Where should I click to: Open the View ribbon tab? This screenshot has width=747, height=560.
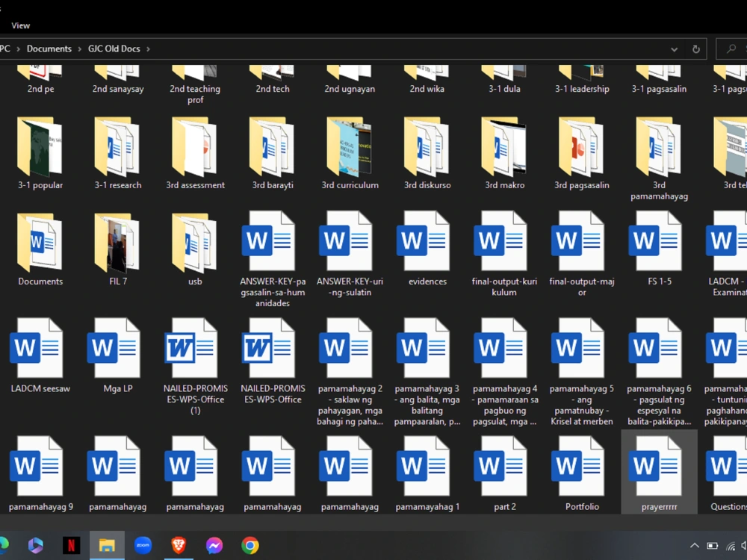pyautogui.click(x=20, y=25)
